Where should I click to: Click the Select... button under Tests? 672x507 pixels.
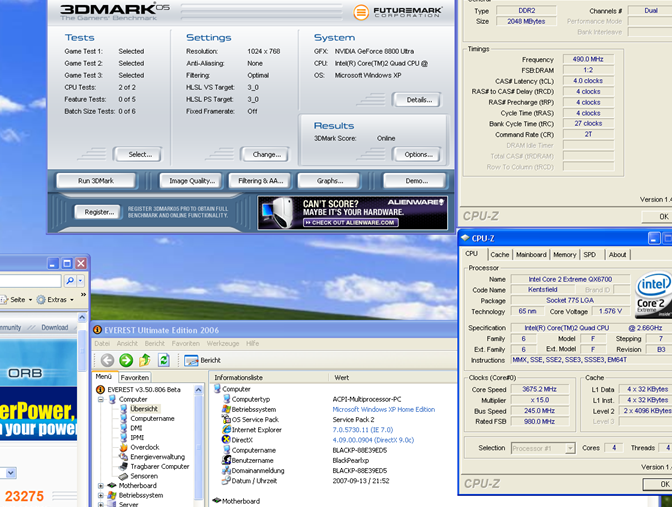pos(140,154)
